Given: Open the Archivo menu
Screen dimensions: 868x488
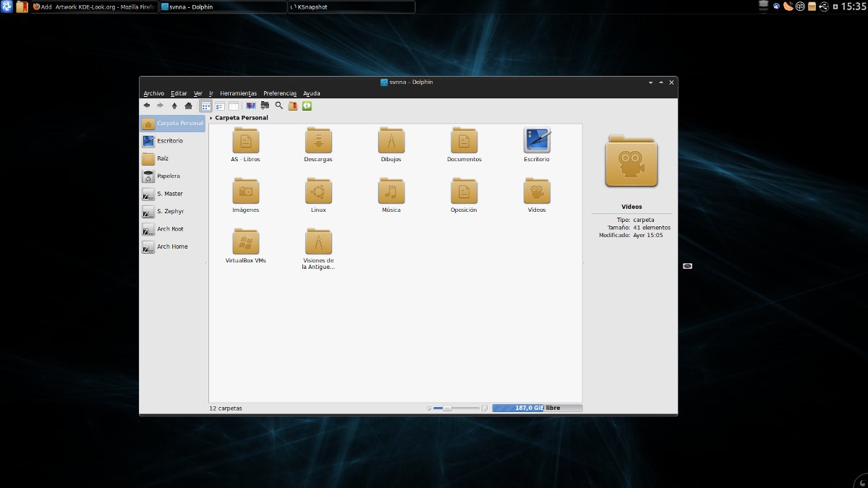Looking at the screenshot, I should (x=153, y=93).
